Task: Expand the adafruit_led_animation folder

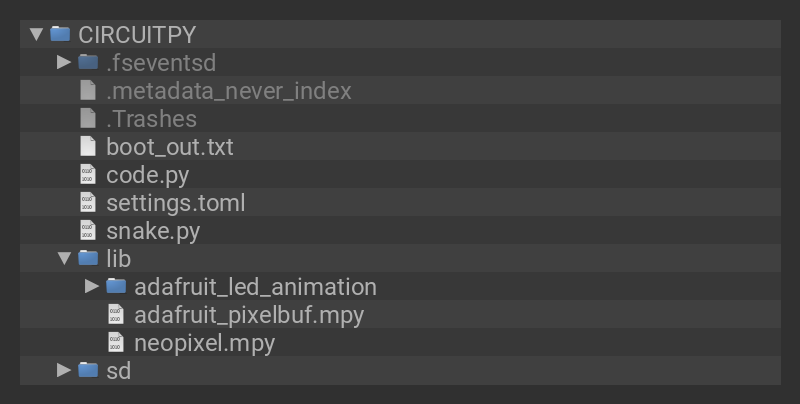Action: pyautogui.click(x=92, y=286)
